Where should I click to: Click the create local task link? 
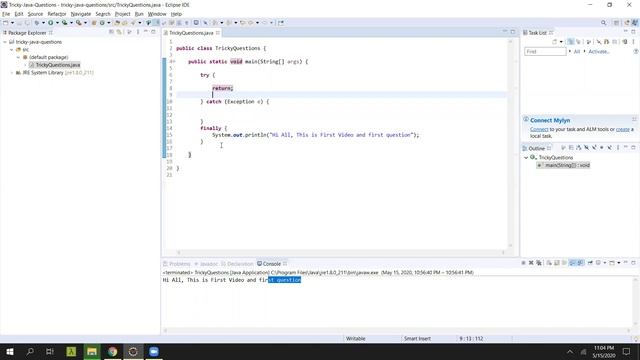coord(622,129)
